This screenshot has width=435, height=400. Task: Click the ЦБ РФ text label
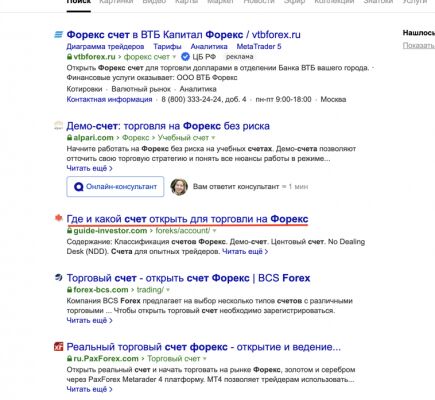[204, 57]
